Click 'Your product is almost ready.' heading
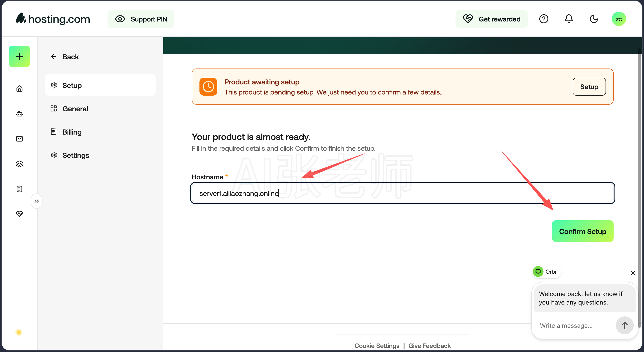The image size is (644, 352). coord(251,137)
